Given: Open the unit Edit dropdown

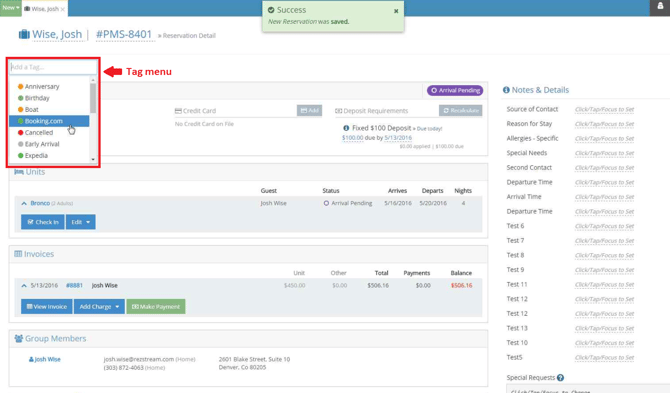Looking at the screenshot, I should [x=81, y=222].
